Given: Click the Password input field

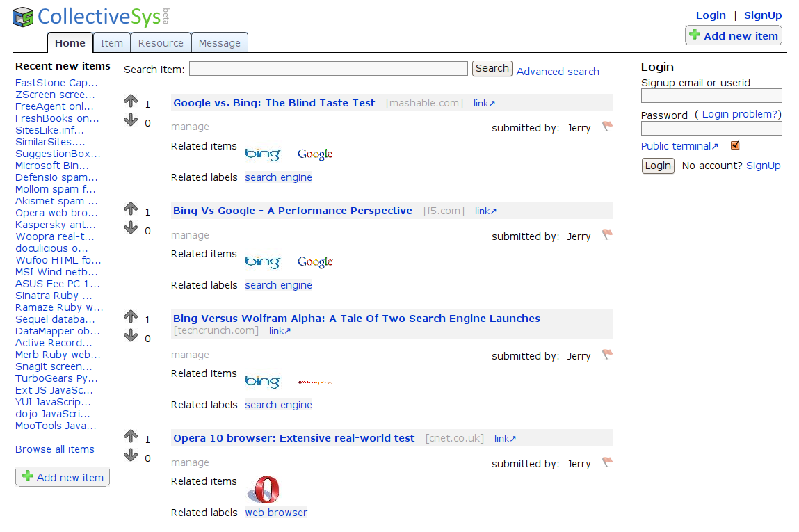Looking at the screenshot, I should coord(711,129).
